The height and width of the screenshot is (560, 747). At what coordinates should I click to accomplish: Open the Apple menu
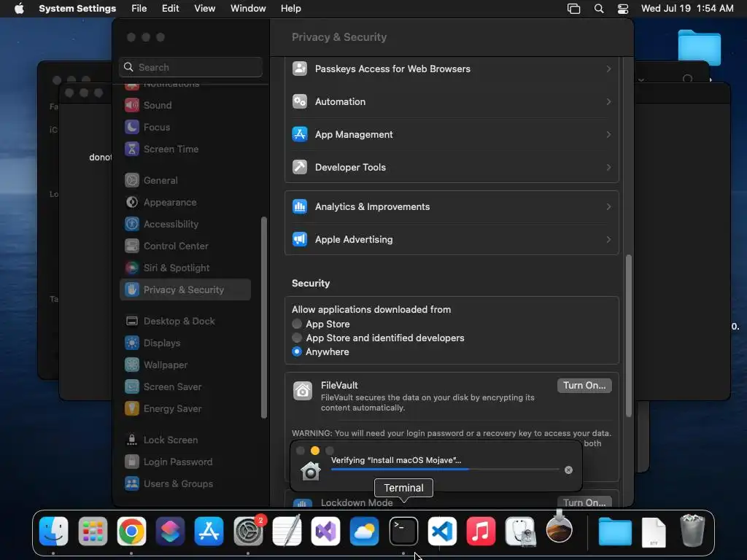19,9
